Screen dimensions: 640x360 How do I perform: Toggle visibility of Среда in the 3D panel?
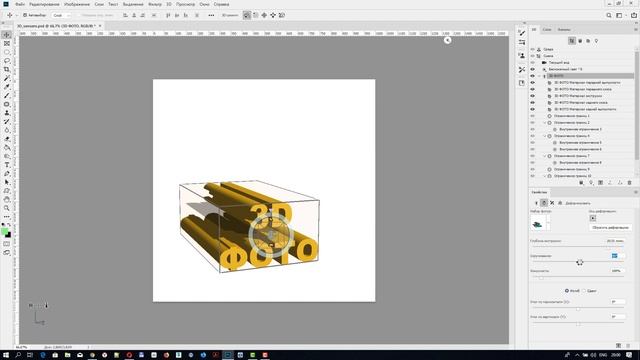(x=532, y=49)
